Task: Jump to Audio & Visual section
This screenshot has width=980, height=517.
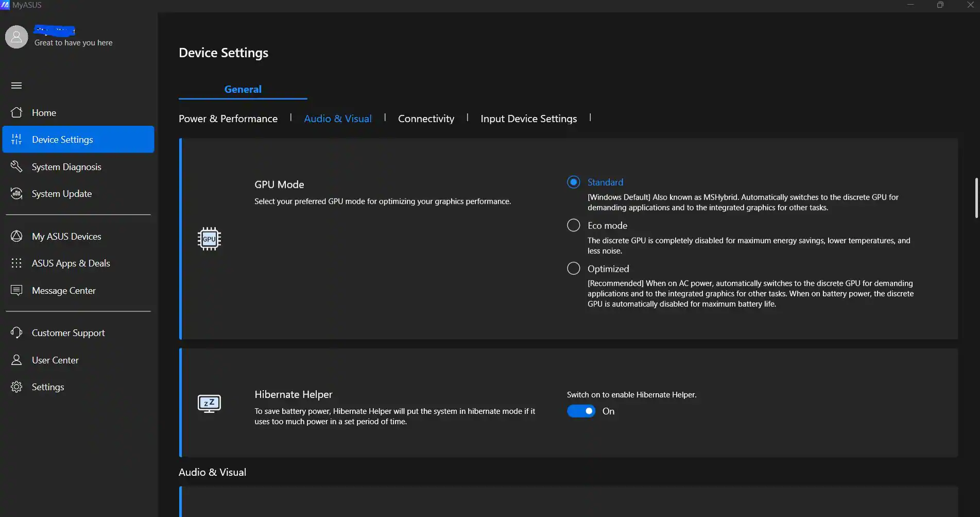Action: tap(338, 119)
